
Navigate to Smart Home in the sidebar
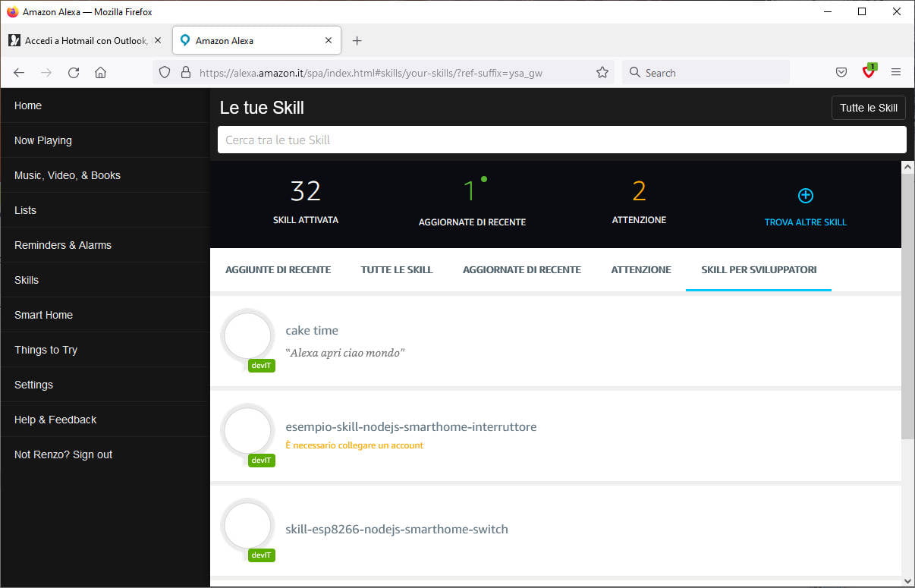pyautogui.click(x=43, y=315)
